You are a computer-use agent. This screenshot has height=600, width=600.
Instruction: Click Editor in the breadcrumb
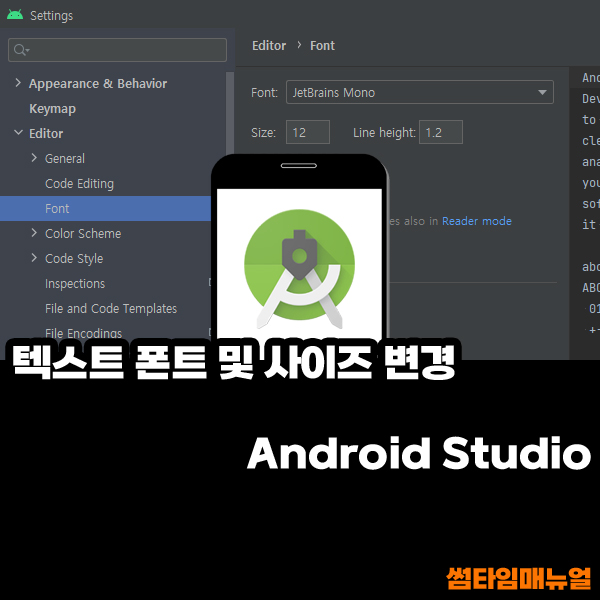(269, 46)
